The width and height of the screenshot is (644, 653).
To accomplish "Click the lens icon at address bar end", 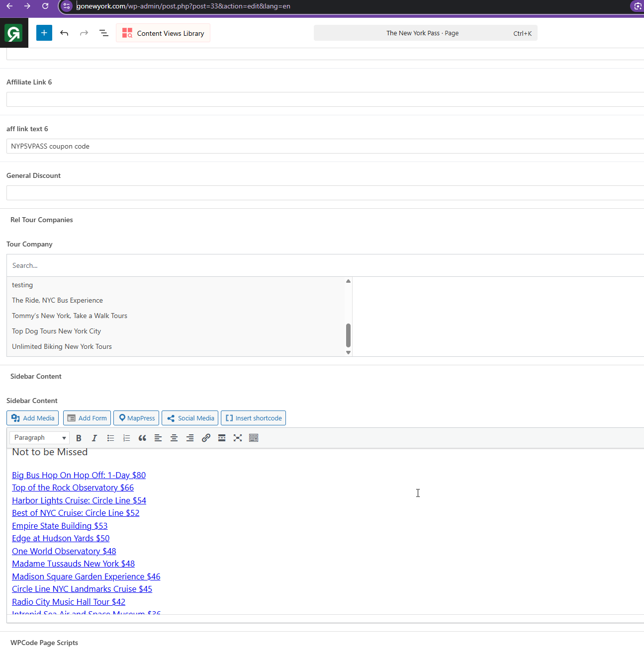I will click(638, 6).
